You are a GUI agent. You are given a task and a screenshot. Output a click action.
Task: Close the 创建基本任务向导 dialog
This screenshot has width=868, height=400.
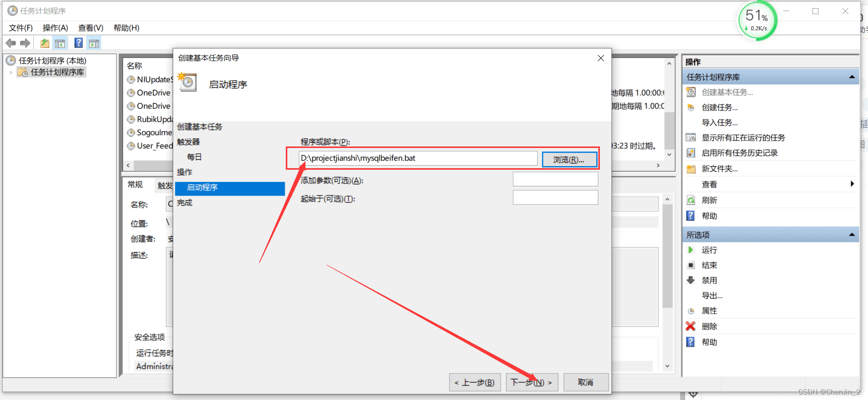click(x=601, y=58)
